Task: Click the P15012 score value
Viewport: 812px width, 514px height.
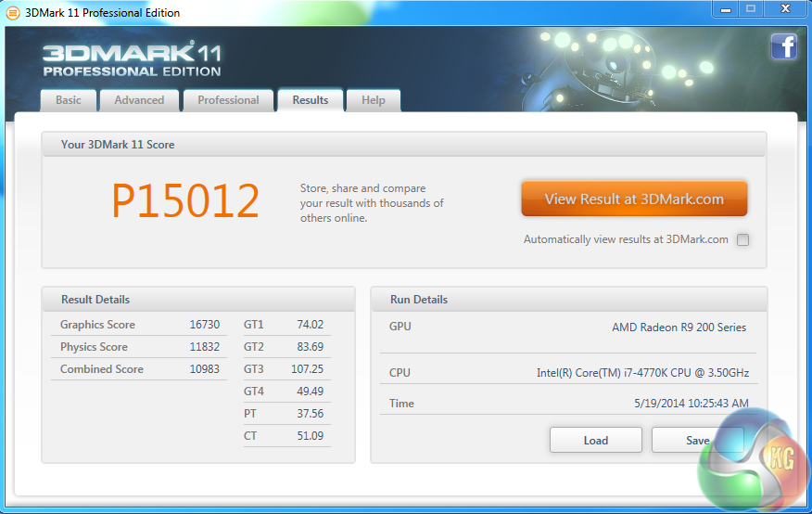Action: [185, 201]
